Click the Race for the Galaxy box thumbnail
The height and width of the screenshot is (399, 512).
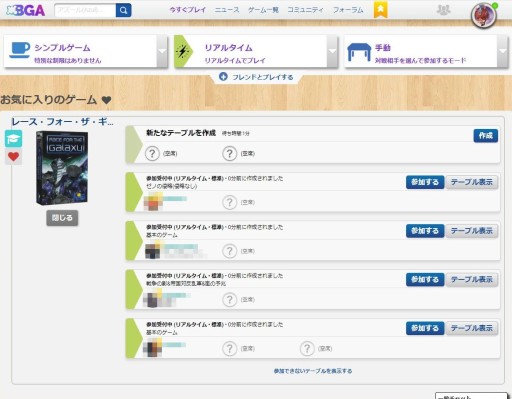coord(62,168)
